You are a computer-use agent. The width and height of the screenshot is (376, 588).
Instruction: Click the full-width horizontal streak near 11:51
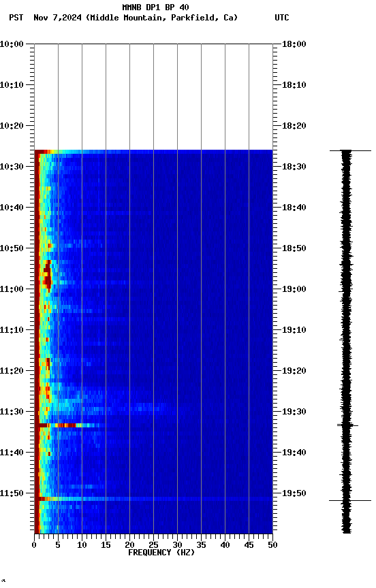153,499
